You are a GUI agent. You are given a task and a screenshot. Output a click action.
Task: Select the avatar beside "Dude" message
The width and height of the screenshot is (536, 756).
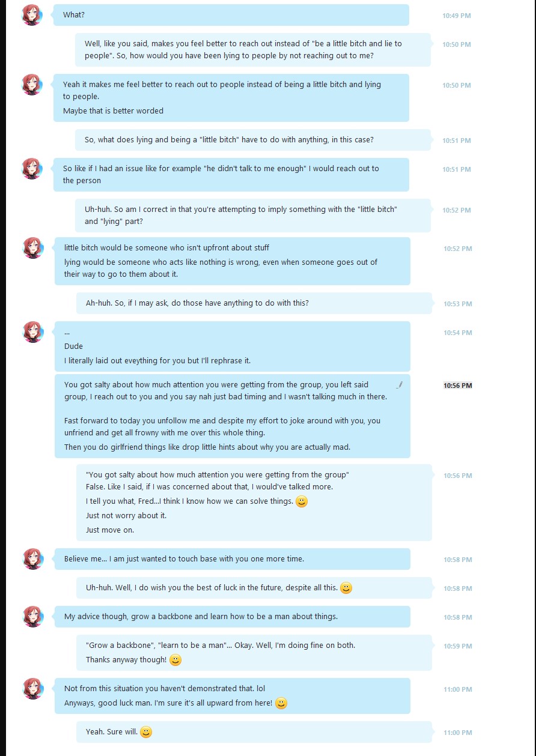(33, 332)
